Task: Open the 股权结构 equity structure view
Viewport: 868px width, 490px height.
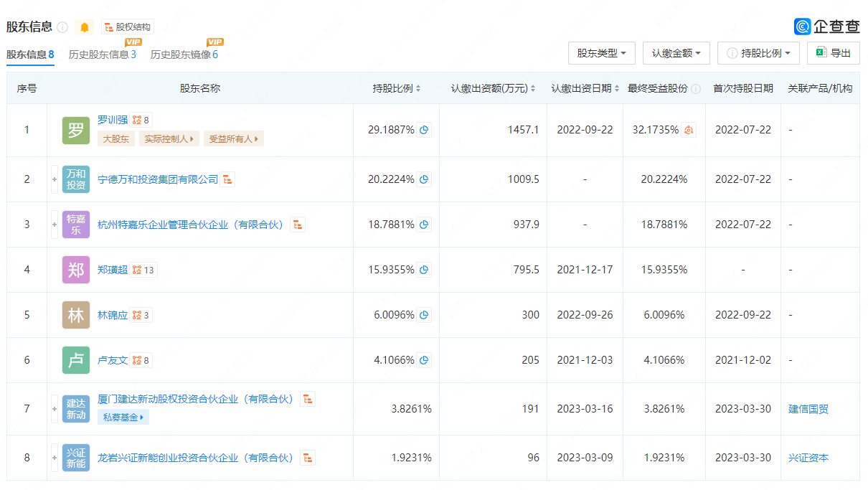Action: 128,27
